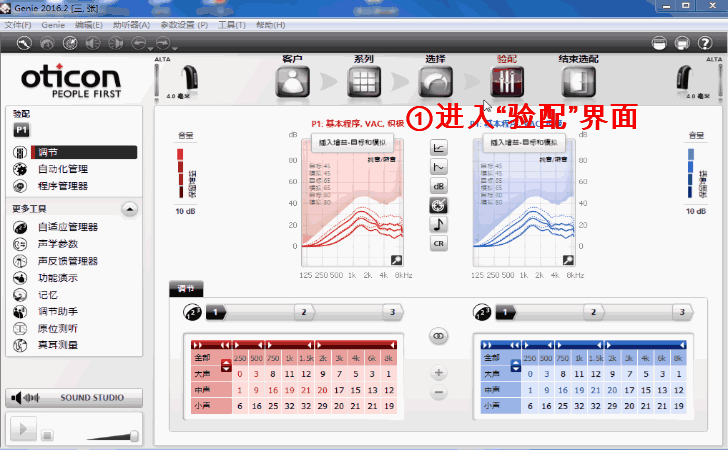
Task: Select adaptation step 3 above the red table
Action: click(x=393, y=312)
